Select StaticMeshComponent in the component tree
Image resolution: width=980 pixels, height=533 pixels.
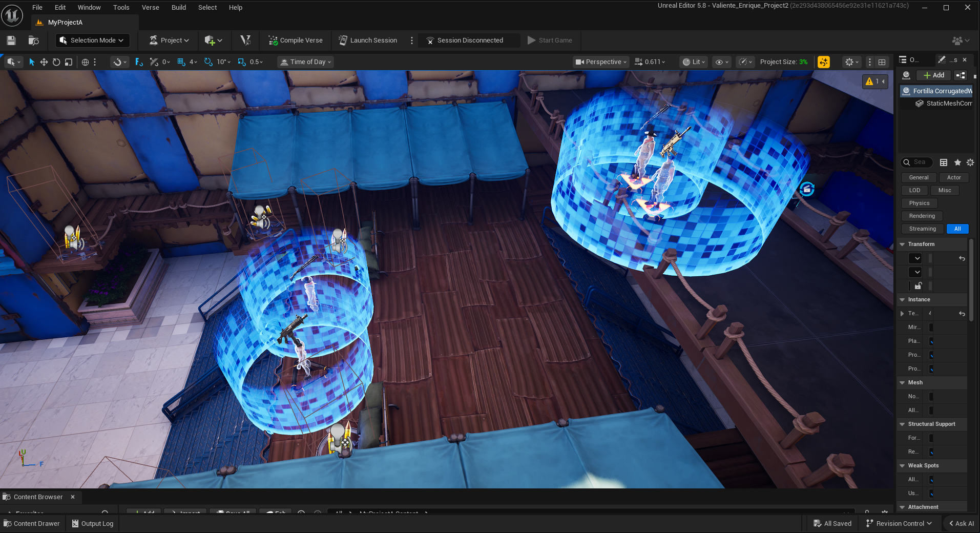(944, 104)
